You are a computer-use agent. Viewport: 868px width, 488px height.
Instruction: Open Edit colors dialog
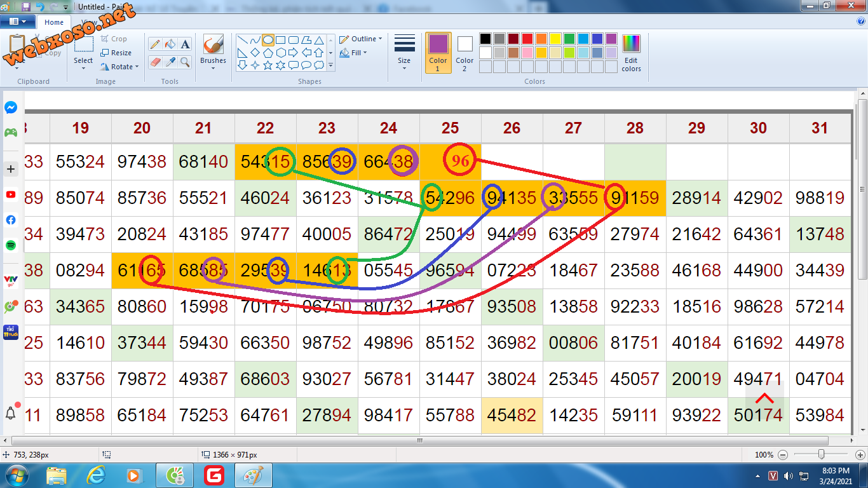click(x=631, y=53)
